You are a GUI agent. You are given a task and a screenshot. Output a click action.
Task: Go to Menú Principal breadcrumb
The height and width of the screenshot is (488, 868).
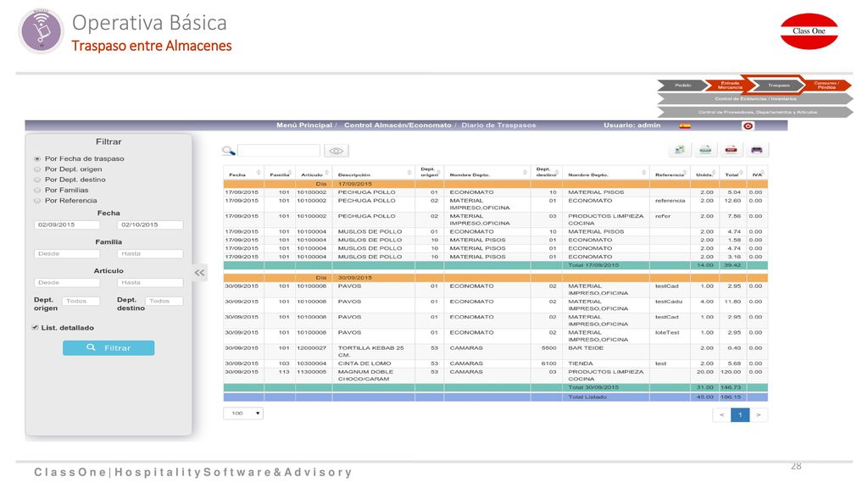[304, 125]
